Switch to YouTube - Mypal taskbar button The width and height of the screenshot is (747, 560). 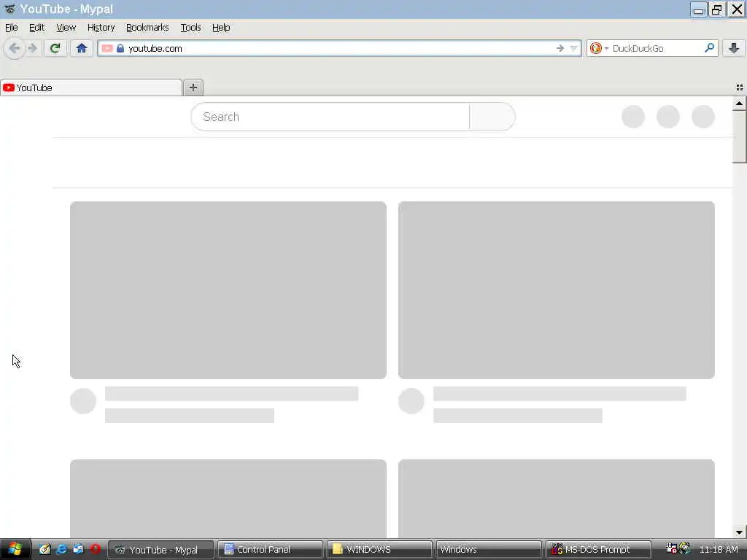(x=161, y=550)
